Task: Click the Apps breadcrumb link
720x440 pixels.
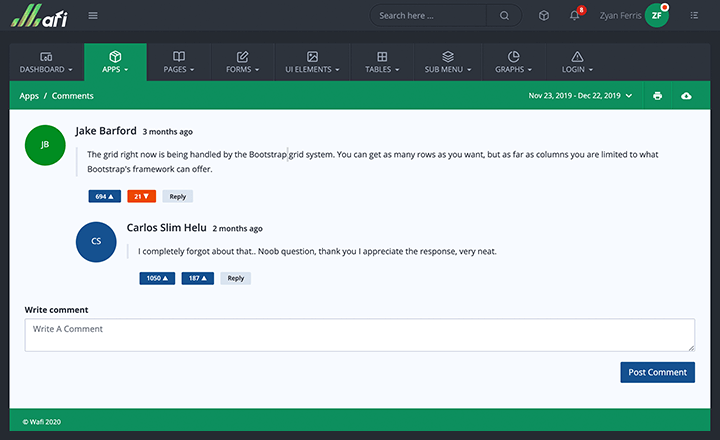Action: (29, 96)
